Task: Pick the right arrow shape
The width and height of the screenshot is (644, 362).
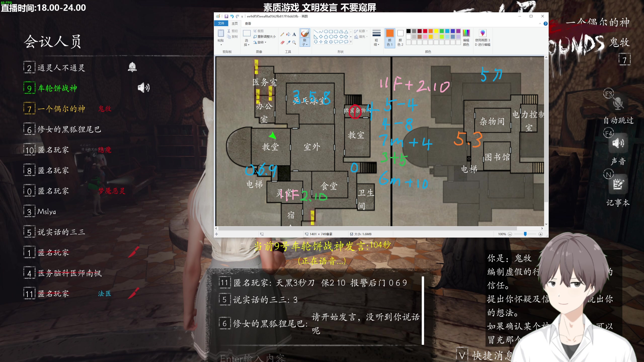Action: point(336,37)
